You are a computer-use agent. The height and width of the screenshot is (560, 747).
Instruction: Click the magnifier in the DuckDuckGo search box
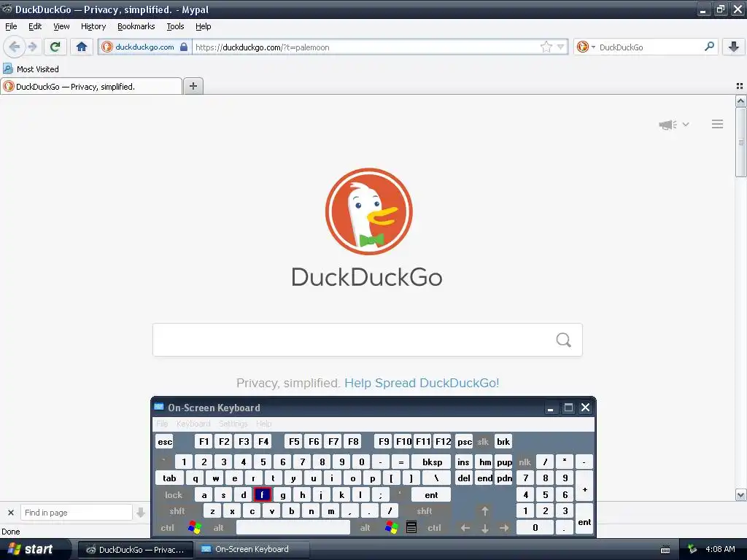click(563, 340)
